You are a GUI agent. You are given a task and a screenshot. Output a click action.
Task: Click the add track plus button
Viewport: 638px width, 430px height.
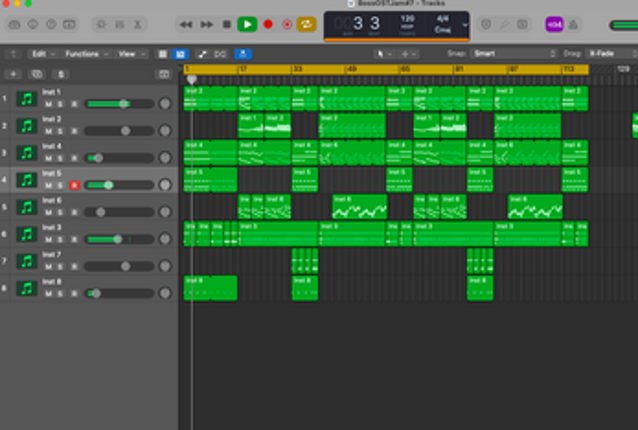click(x=13, y=74)
